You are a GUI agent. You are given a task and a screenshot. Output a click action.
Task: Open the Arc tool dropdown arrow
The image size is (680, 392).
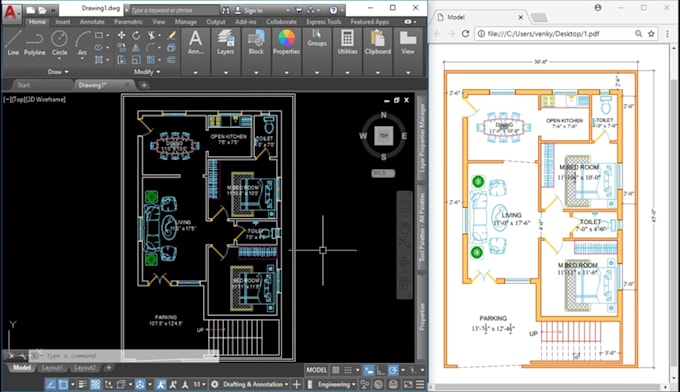tap(82, 59)
